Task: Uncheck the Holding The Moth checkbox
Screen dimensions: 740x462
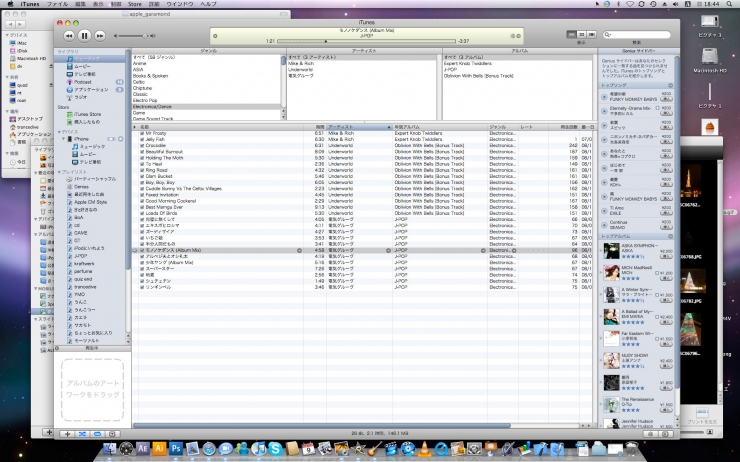Action: [x=142, y=158]
